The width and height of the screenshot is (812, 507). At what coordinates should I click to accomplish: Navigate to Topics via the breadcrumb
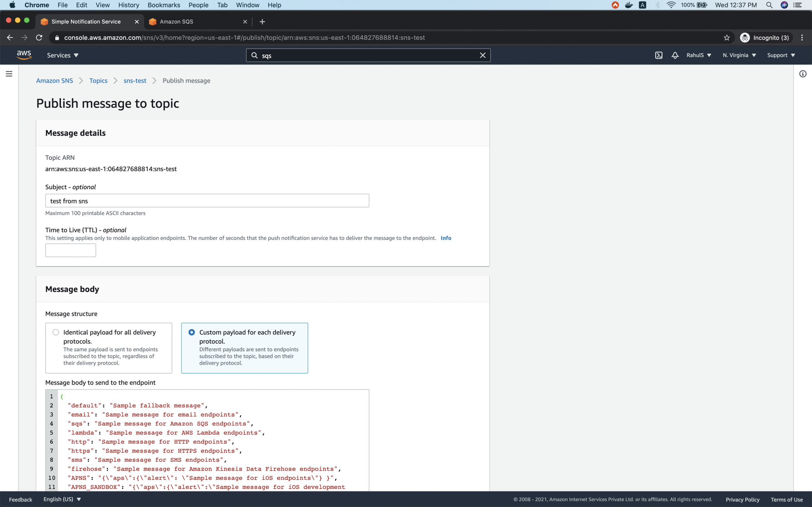pos(98,80)
